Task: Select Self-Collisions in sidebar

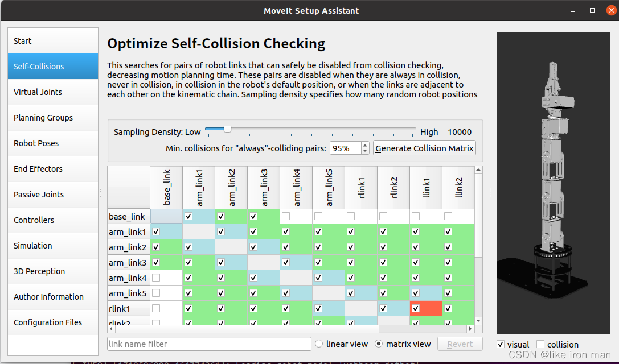Action: pyautogui.click(x=53, y=66)
